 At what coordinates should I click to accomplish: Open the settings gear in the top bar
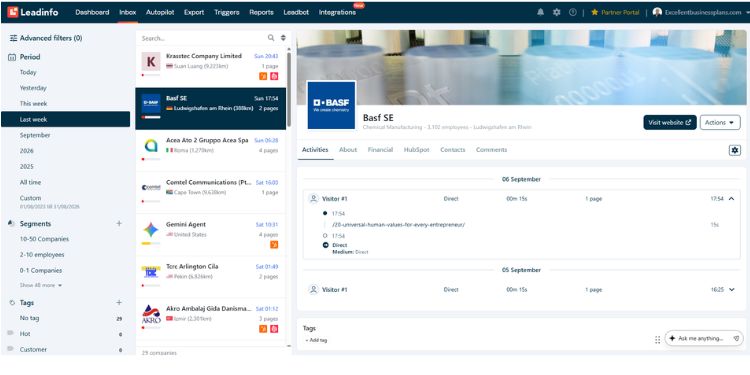click(556, 12)
